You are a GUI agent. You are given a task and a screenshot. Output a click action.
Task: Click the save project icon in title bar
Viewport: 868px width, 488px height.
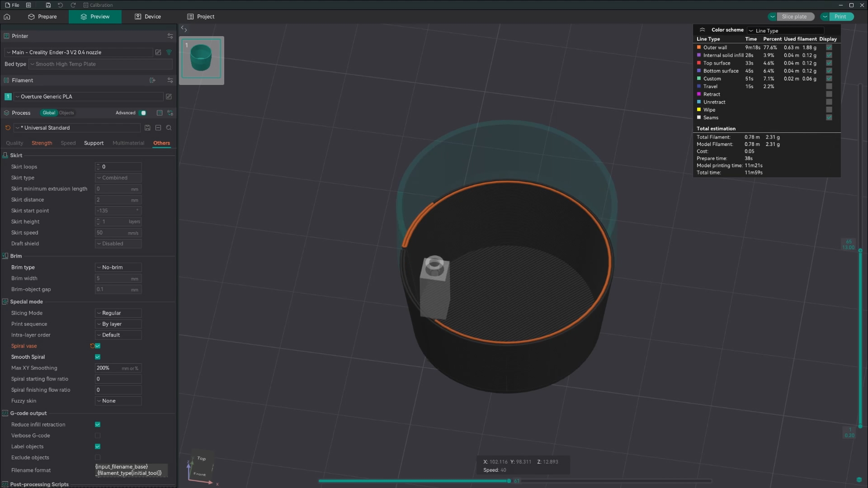coord(48,5)
